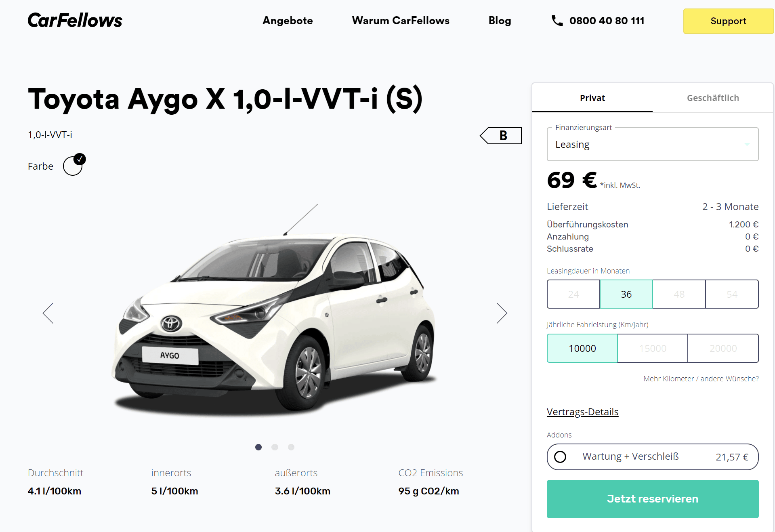Jump to third carousel dot
775x532 pixels.
[x=291, y=447]
